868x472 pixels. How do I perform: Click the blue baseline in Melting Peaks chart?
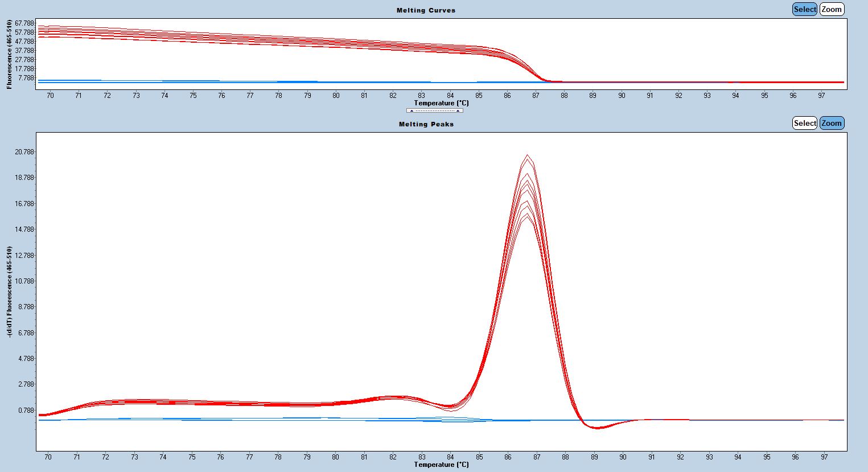tap(711, 420)
